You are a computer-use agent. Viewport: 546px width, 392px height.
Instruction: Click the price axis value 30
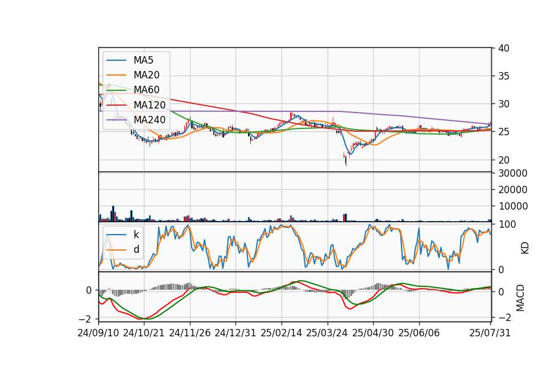tap(503, 103)
